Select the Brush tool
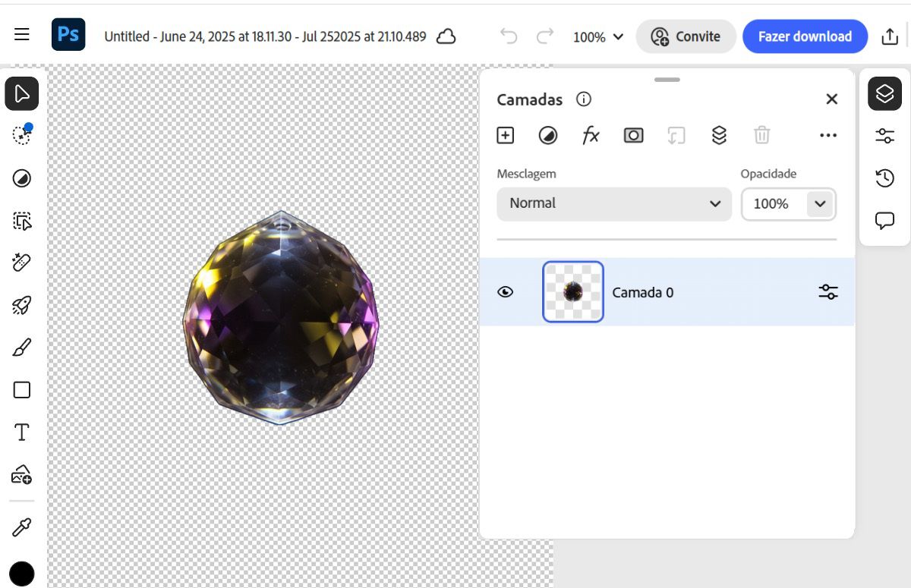Screen dimensions: 911x588 click(x=22, y=348)
